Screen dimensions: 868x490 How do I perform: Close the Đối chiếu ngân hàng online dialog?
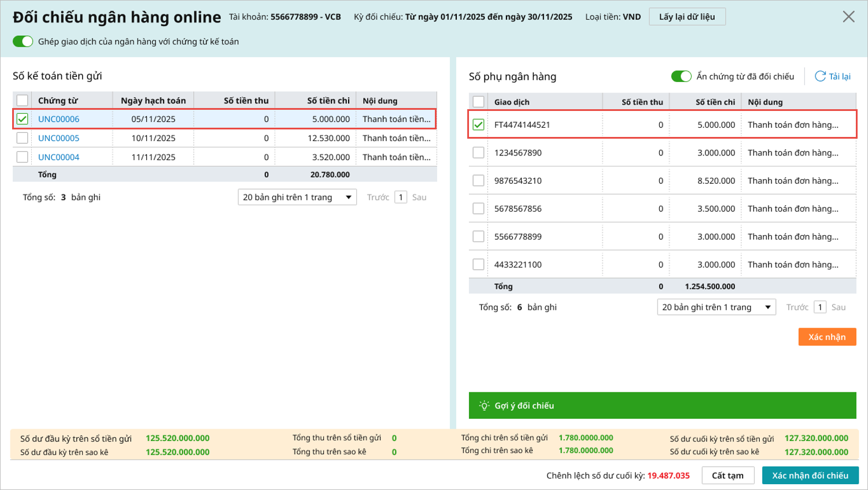click(x=848, y=17)
